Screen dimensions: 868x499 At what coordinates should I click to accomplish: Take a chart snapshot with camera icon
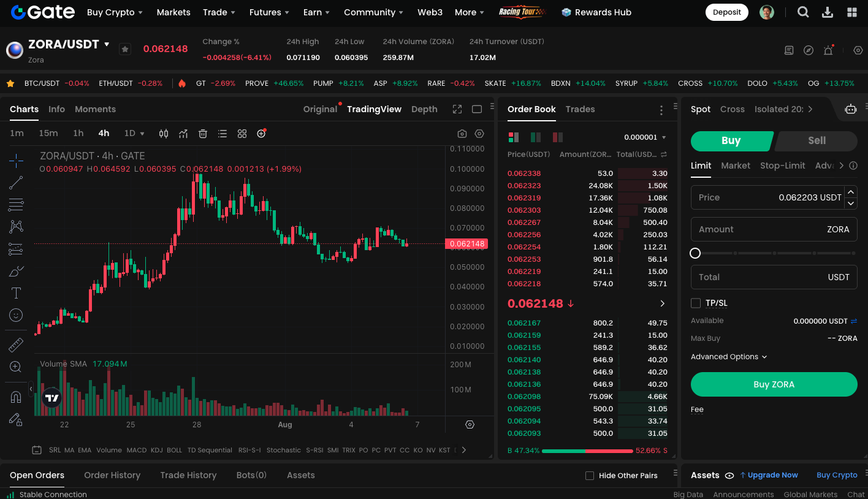[462, 134]
